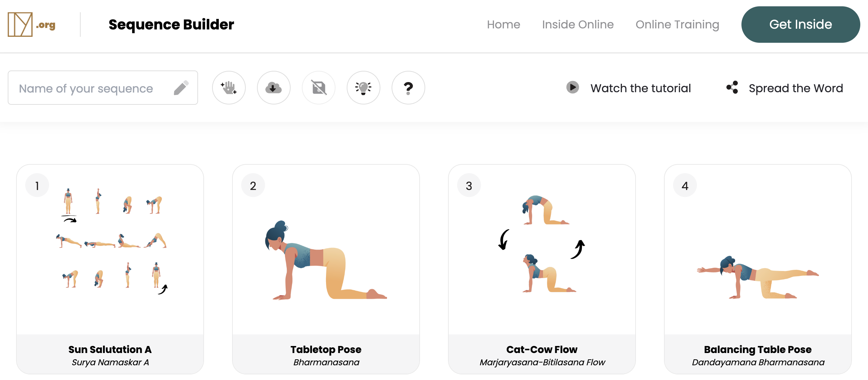Select the Balancing Table Pose card
This screenshot has width=868, height=380.
[x=758, y=269]
